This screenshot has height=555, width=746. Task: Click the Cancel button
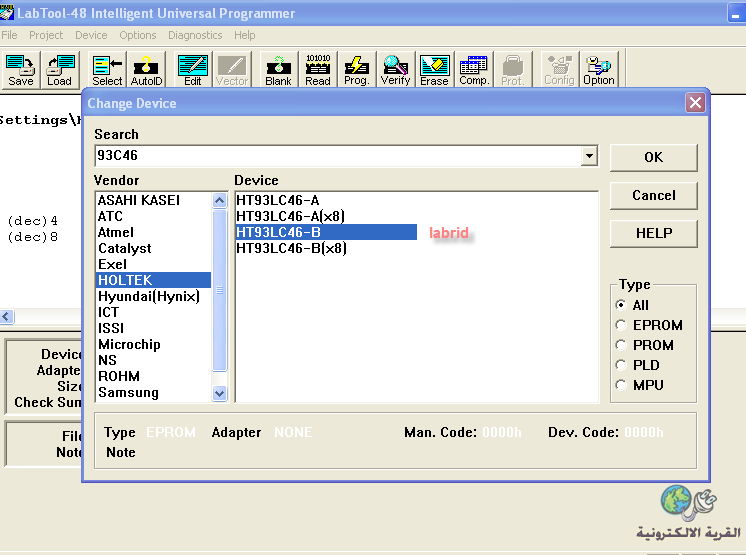654,195
